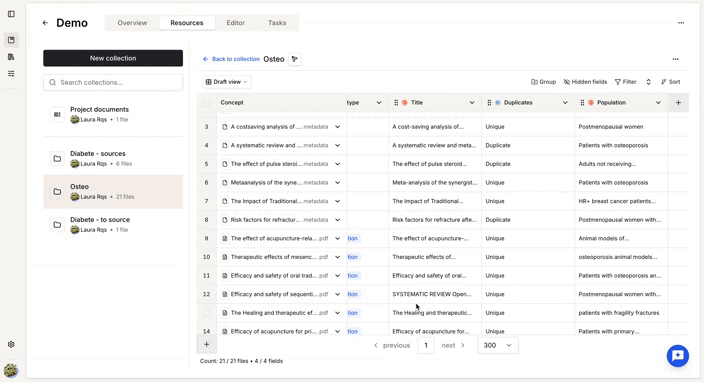The height and width of the screenshot is (382, 704).
Task: Go to next page
Action: 453,345
